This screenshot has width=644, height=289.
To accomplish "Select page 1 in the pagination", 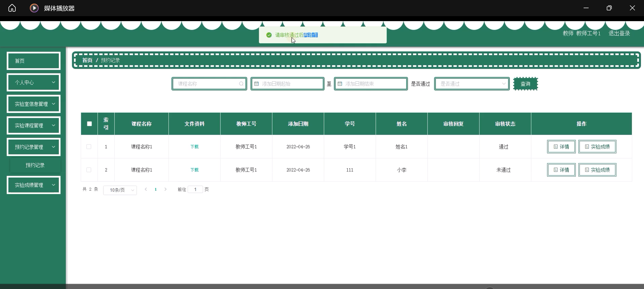I will click(156, 189).
